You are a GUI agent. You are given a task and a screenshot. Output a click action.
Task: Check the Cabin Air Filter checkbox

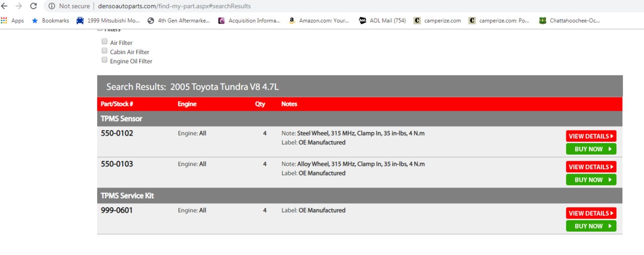105,51
